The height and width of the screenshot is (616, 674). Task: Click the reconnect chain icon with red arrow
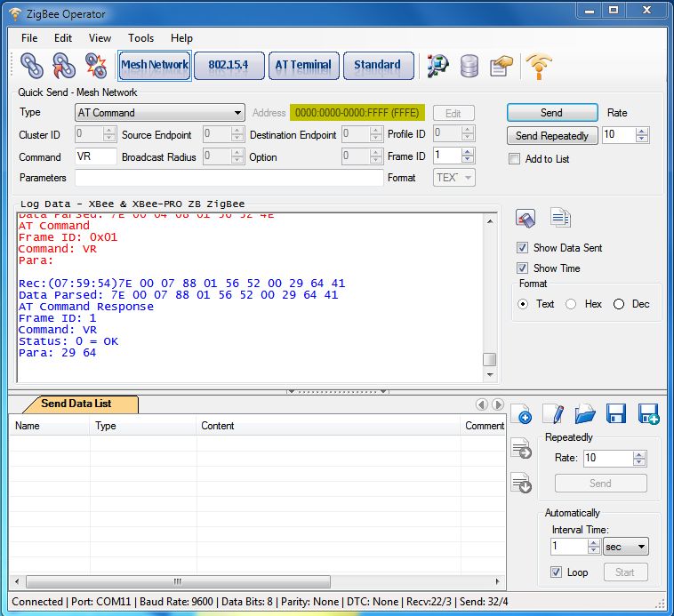tap(64, 66)
